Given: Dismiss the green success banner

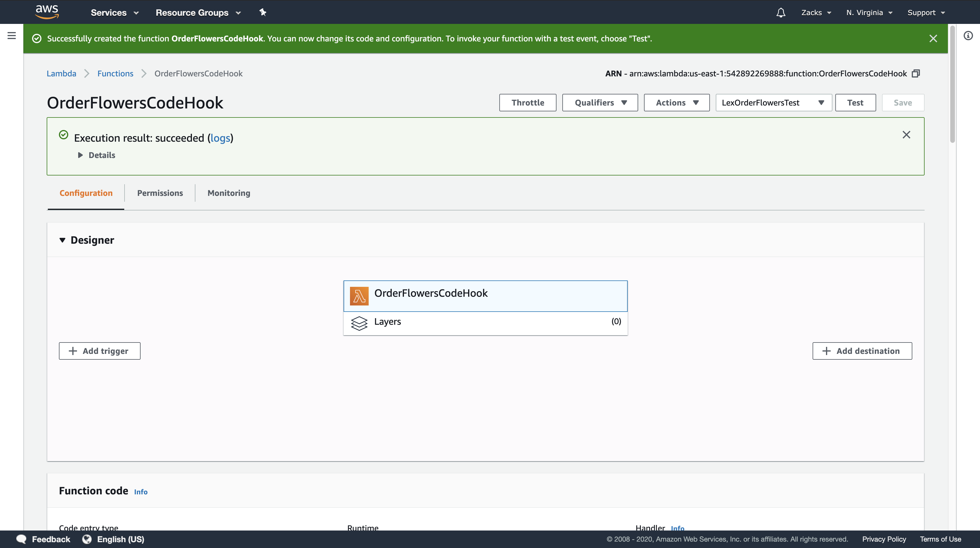Looking at the screenshot, I should [x=933, y=38].
